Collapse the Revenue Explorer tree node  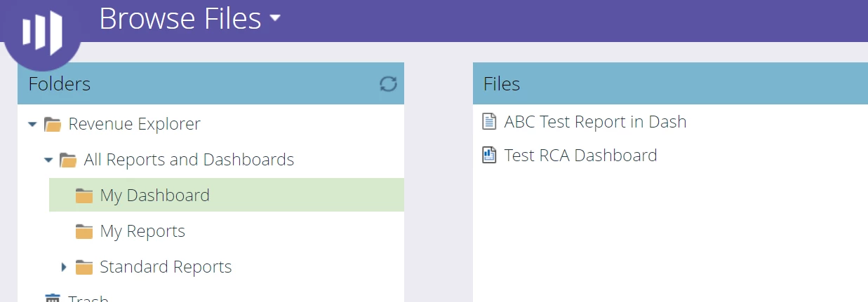(x=32, y=125)
